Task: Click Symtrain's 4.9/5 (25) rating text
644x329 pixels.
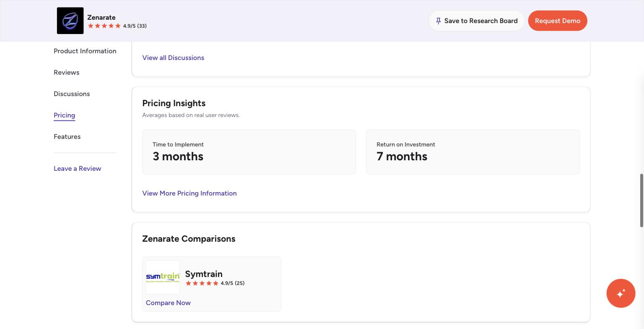Action: [233, 283]
